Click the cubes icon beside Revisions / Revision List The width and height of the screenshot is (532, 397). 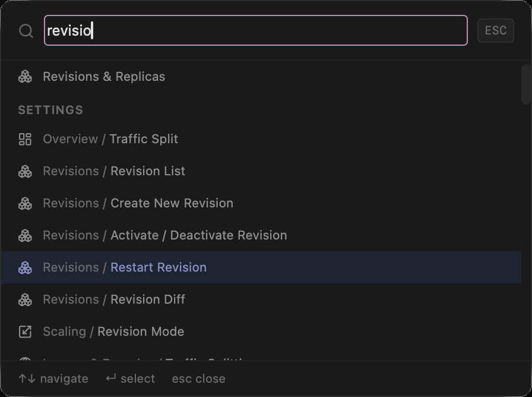(x=26, y=171)
